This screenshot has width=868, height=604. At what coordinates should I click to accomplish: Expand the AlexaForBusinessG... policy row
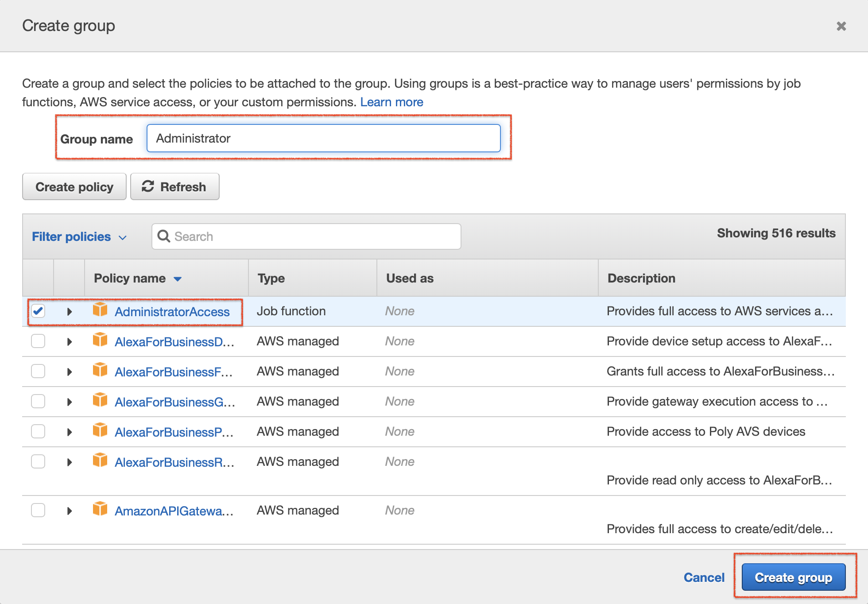(x=70, y=402)
